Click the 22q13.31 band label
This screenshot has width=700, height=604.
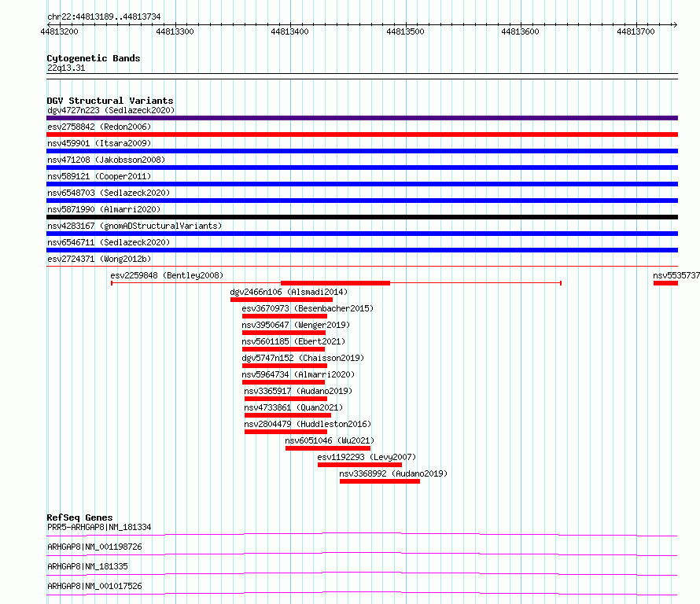66,68
